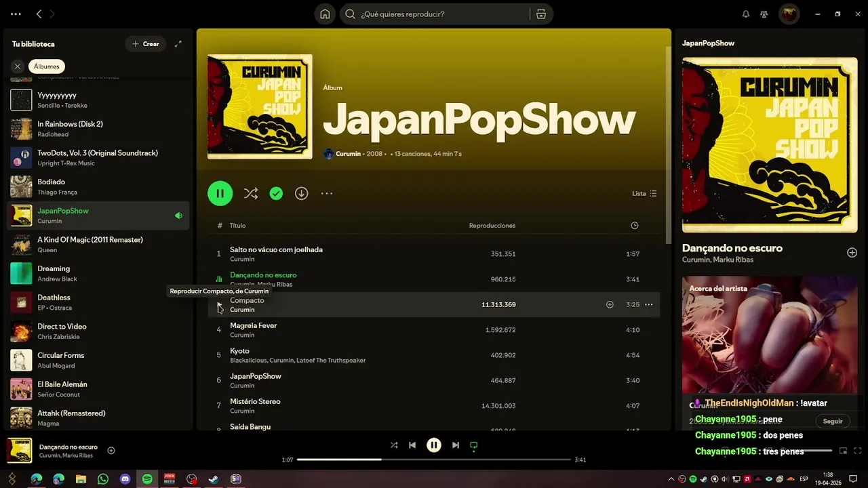
Task: Expand Tu biblioteca with the diagonal arrows icon
Action: [178, 44]
